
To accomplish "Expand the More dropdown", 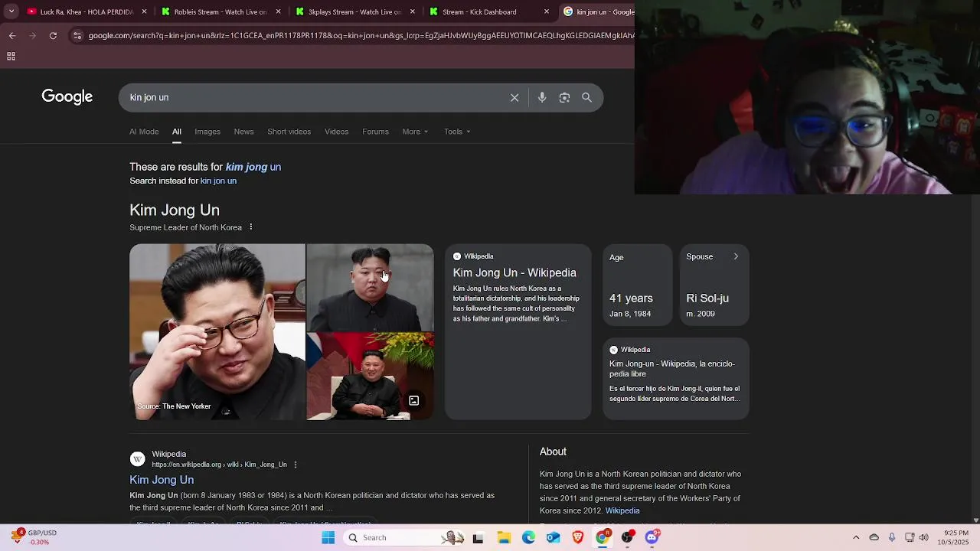I will (415, 132).
